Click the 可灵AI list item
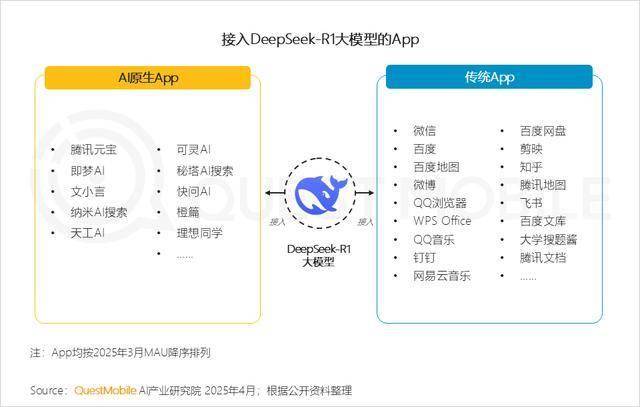This screenshot has width=640, height=407. pos(194,150)
